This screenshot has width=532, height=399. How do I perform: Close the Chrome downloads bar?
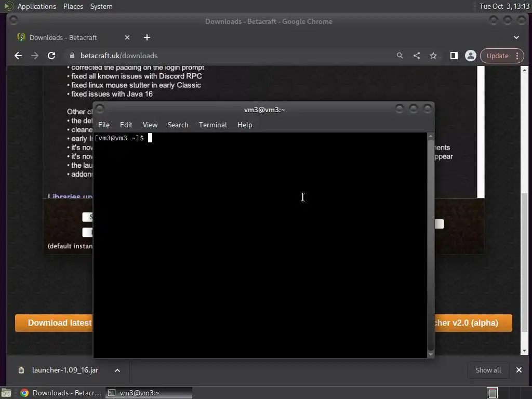(519, 370)
